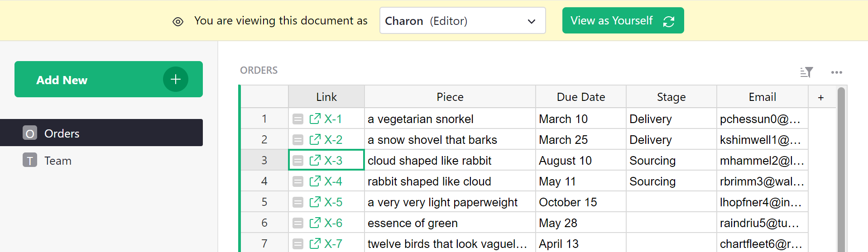This screenshot has width=868, height=252.
Task: Click the View as Yourself button
Action: coord(623,21)
